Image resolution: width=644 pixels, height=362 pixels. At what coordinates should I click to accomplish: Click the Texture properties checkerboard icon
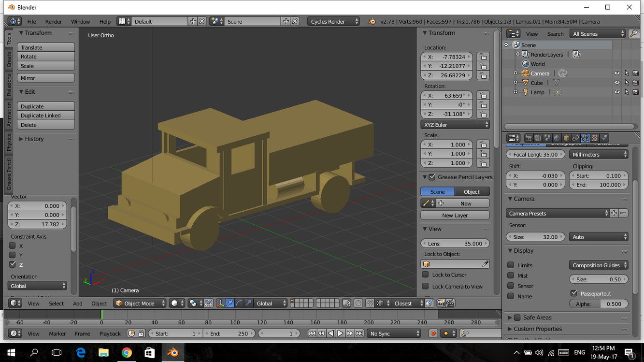tap(595, 138)
